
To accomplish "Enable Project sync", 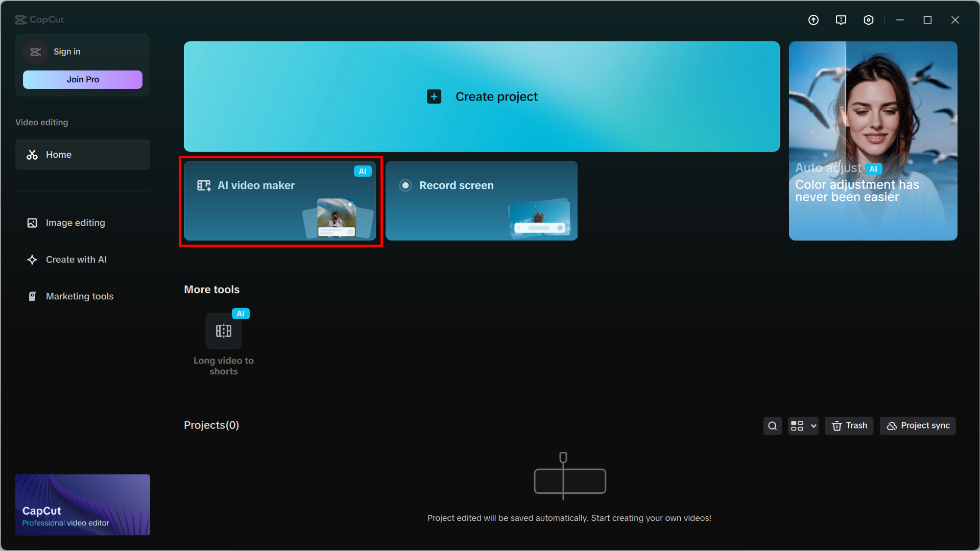I will (917, 425).
